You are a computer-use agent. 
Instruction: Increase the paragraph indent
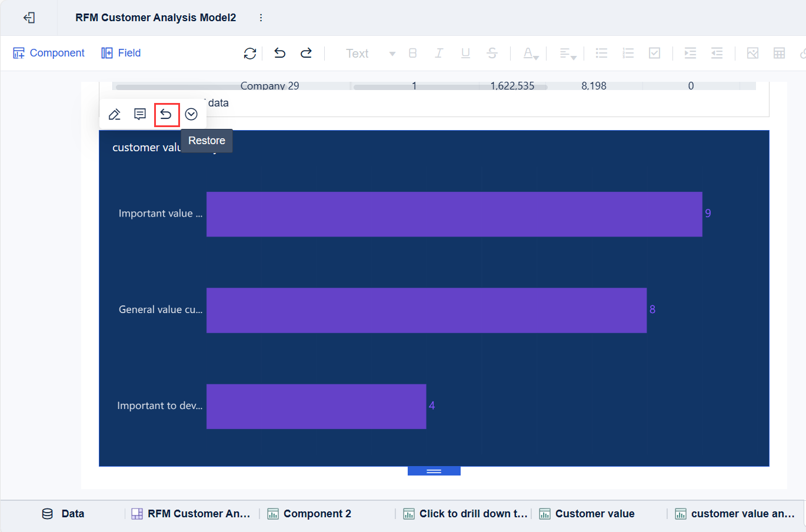click(x=690, y=54)
